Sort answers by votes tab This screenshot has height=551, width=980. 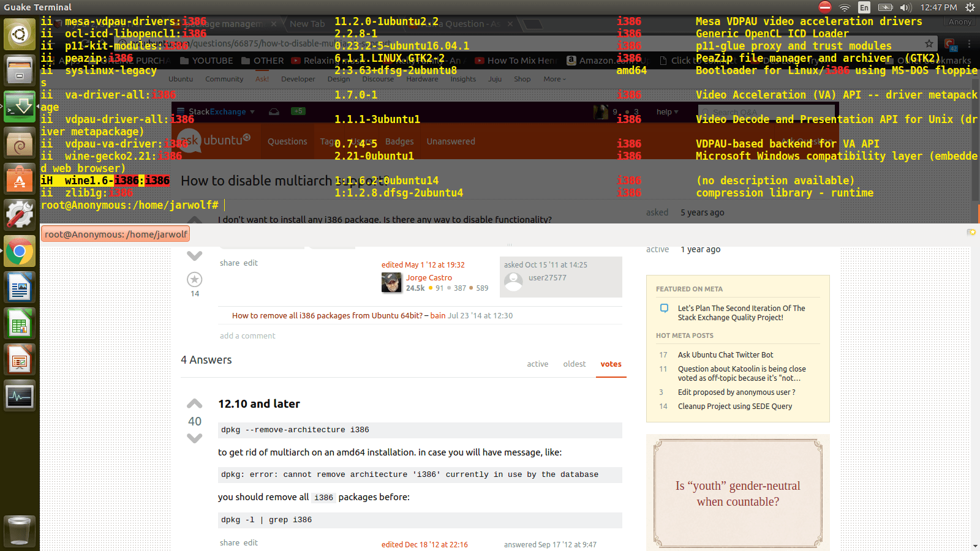[611, 364]
